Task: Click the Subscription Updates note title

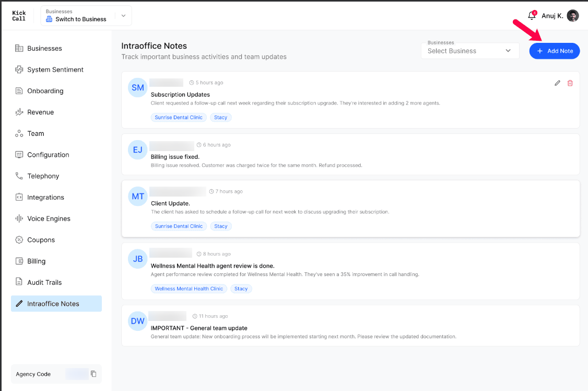Action: (180, 95)
